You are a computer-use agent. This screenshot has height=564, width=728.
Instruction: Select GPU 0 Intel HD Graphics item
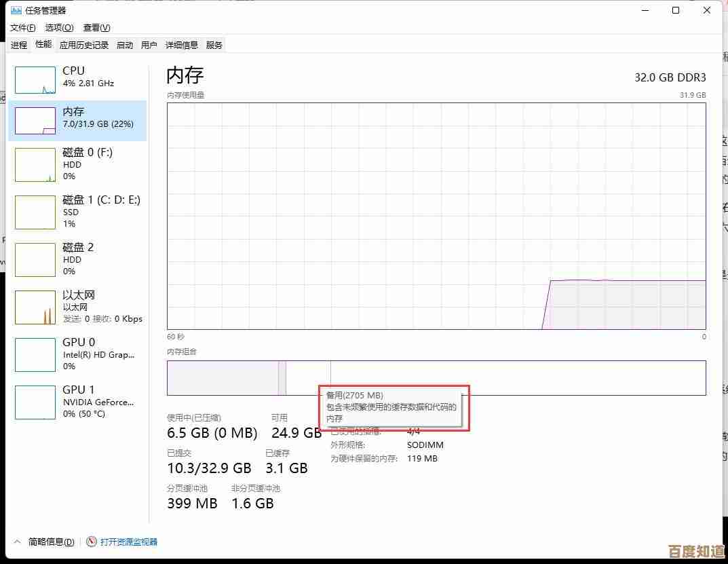tap(35, 355)
